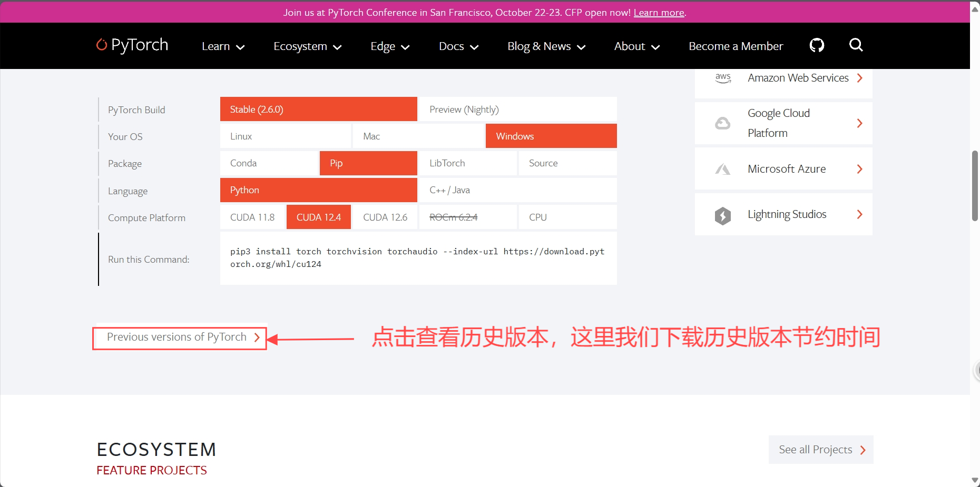980x487 pixels.
Task: Click the Run this Command label
Action: [x=149, y=260]
